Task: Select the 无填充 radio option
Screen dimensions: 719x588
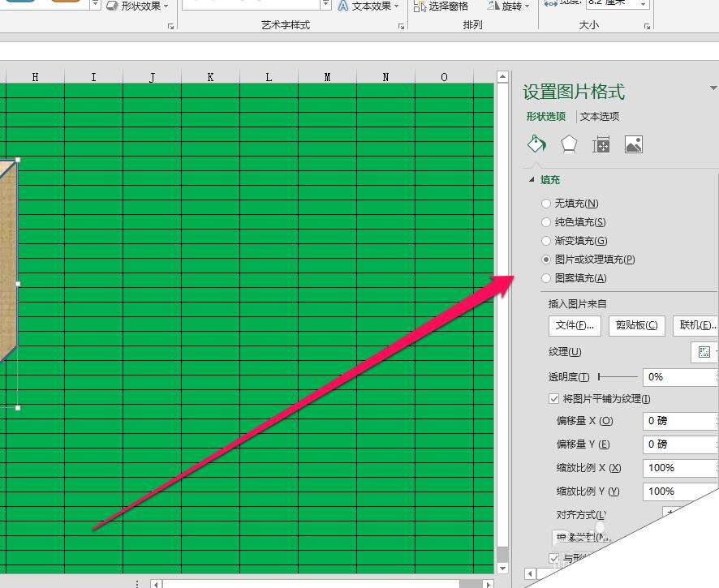Action: [x=545, y=203]
